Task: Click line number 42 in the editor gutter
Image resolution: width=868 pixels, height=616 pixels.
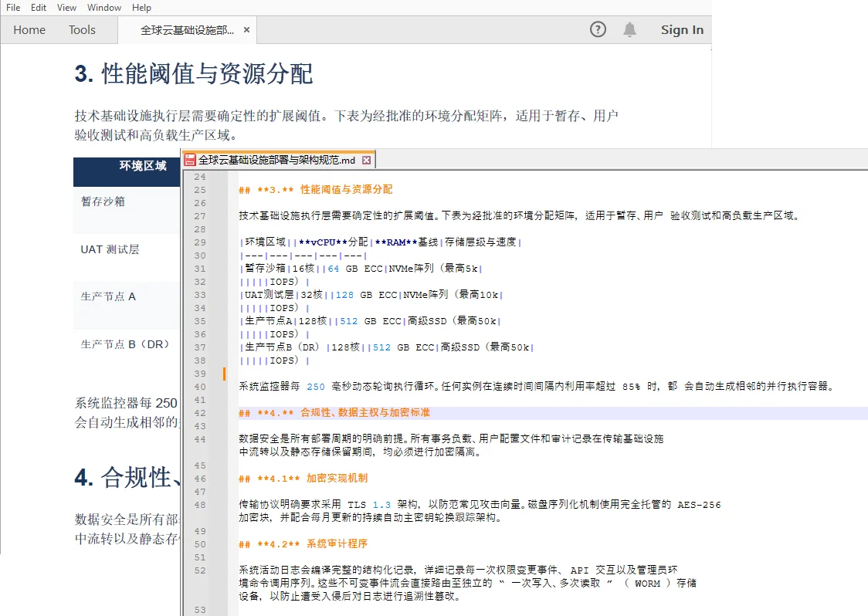Action: [200, 413]
